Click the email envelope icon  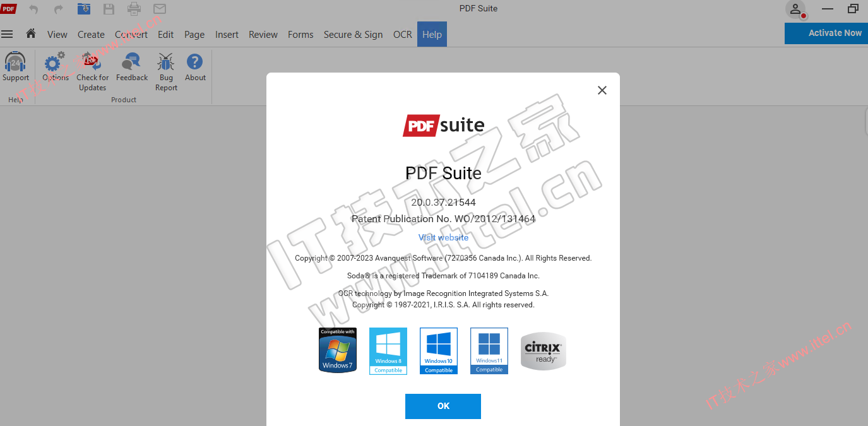click(x=160, y=9)
